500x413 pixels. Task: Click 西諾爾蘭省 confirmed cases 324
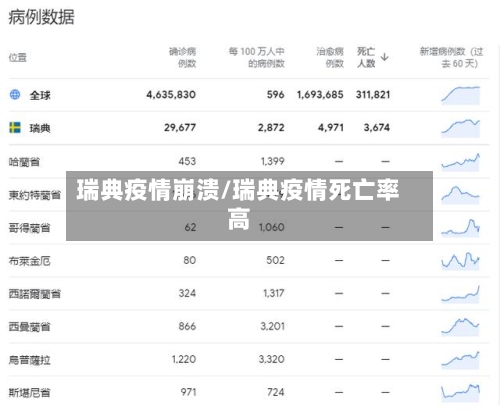[x=187, y=293]
